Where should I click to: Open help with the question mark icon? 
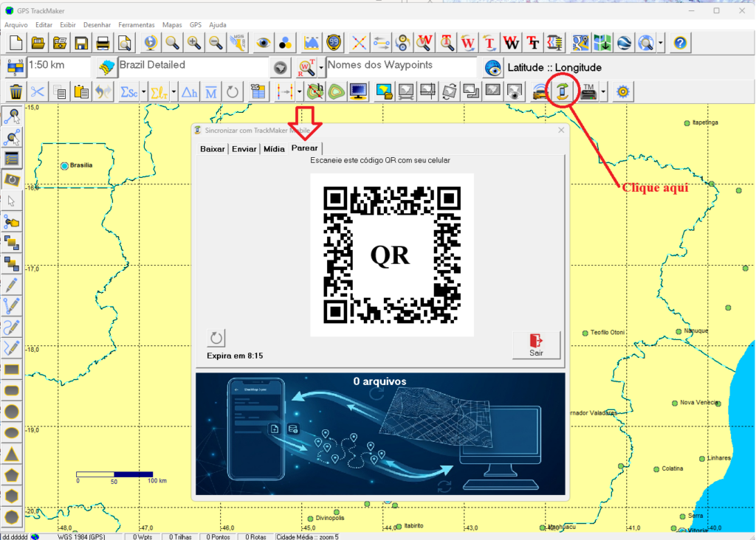680,43
